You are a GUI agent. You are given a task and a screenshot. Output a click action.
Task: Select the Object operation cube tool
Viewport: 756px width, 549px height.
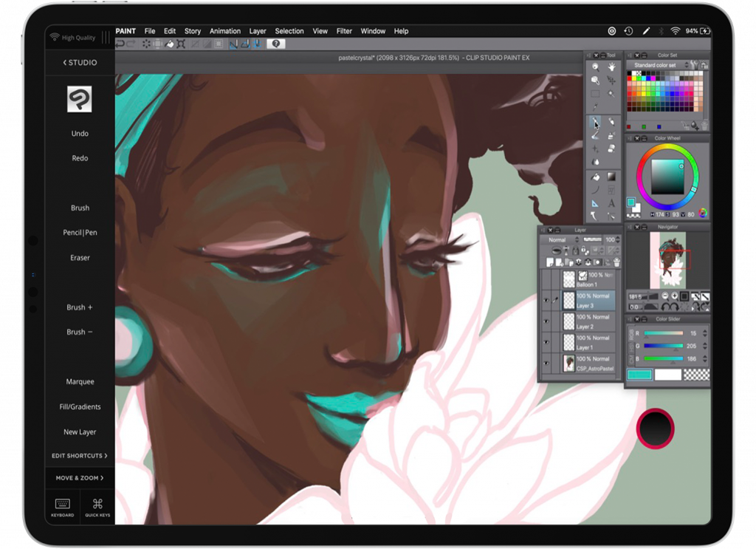(x=596, y=80)
